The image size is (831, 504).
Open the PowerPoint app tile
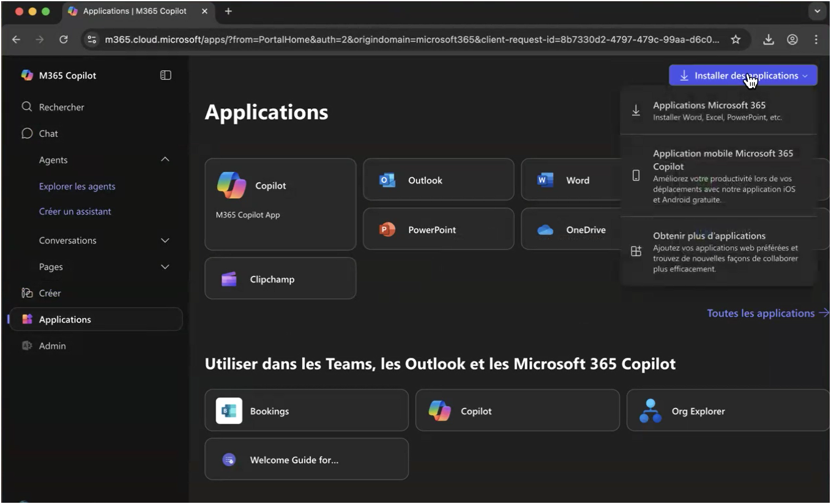438,229
